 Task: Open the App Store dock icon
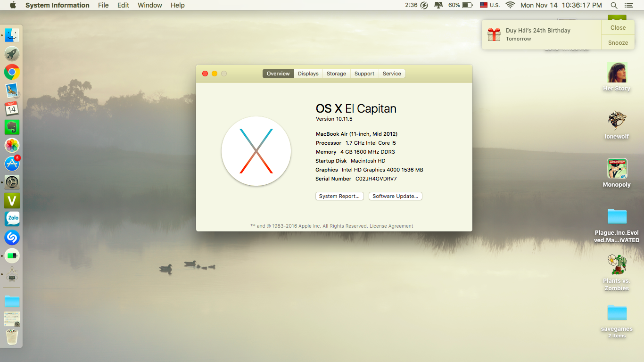coord(12,164)
